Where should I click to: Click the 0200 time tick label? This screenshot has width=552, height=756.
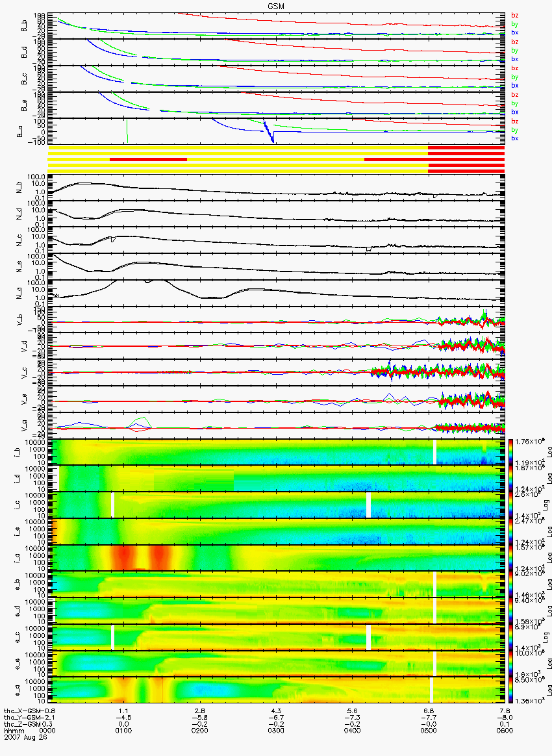point(199,731)
